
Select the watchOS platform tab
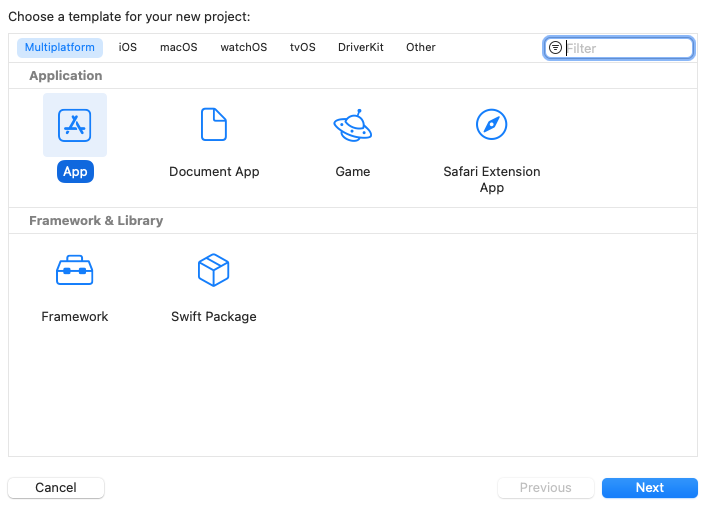[x=244, y=48]
